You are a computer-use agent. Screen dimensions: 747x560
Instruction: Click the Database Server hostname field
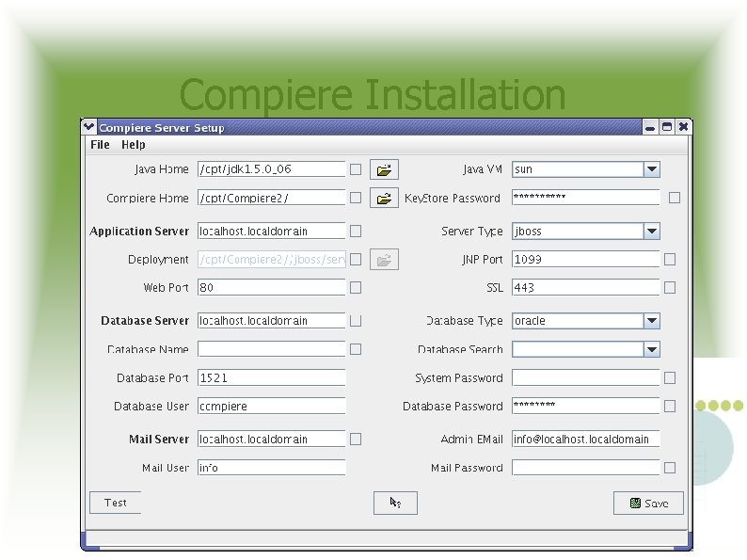272,321
